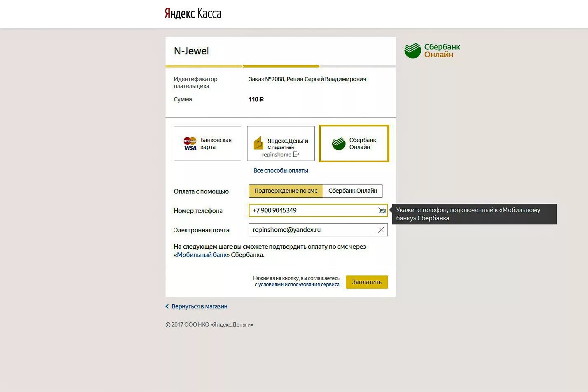Click the Visa MasterCard card icon
The width and height of the screenshot is (588, 392).
pyautogui.click(x=190, y=144)
